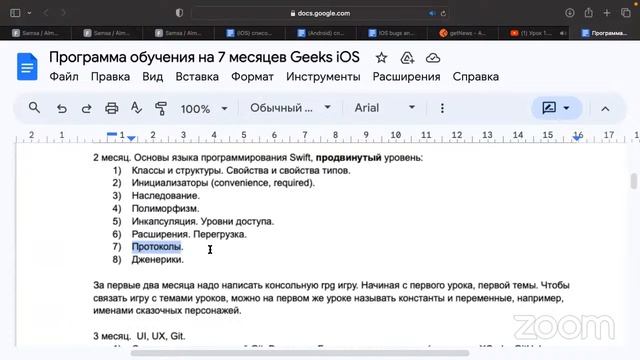Click the line Классы и структуры

point(241,170)
